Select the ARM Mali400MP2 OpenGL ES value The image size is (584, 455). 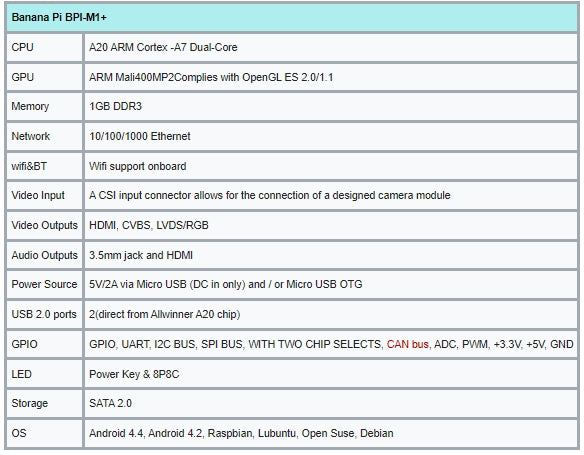(211, 77)
